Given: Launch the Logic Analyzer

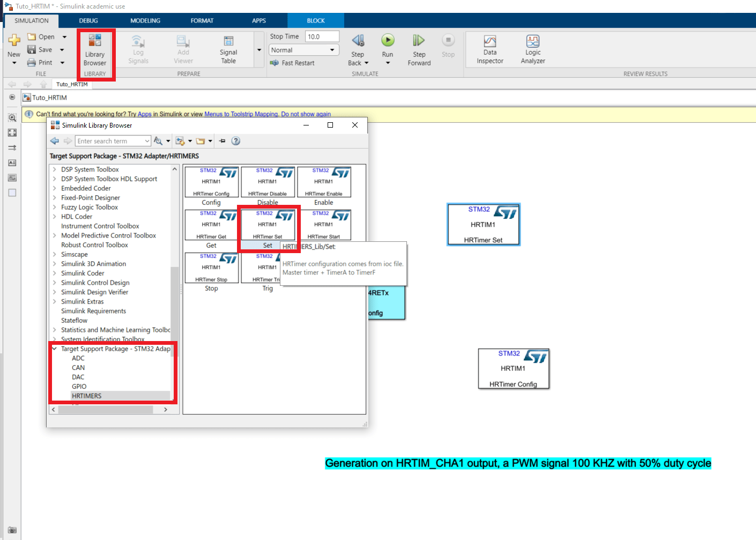Looking at the screenshot, I should point(532,49).
